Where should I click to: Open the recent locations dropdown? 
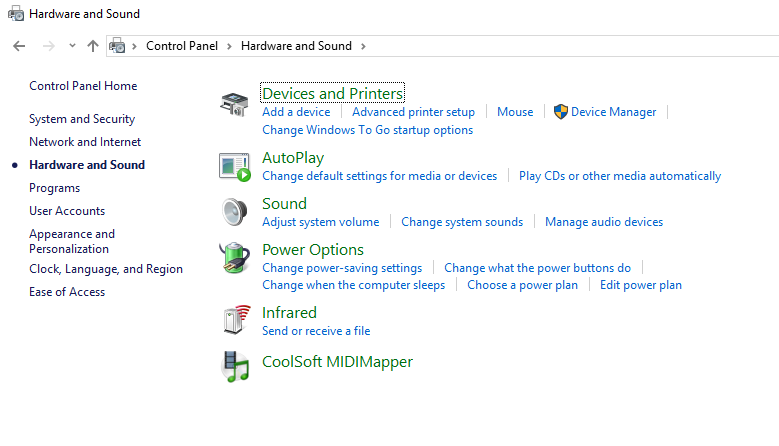[x=72, y=46]
